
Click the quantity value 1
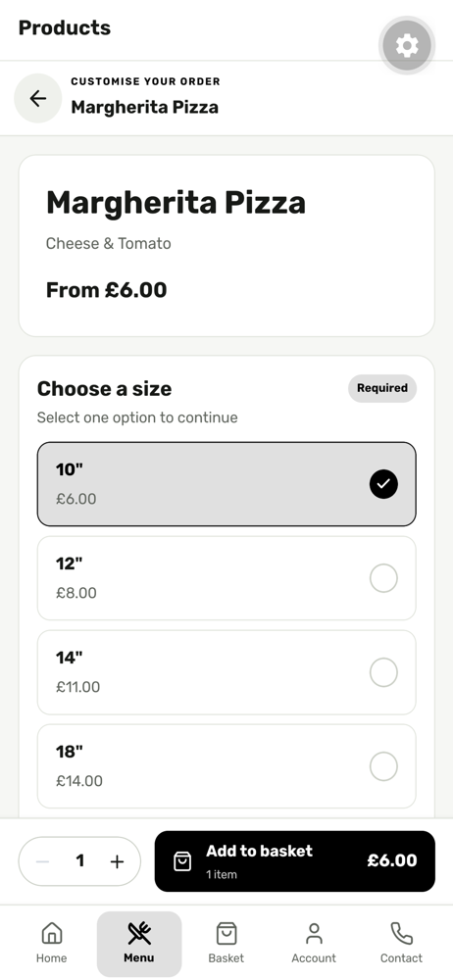click(x=80, y=861)
